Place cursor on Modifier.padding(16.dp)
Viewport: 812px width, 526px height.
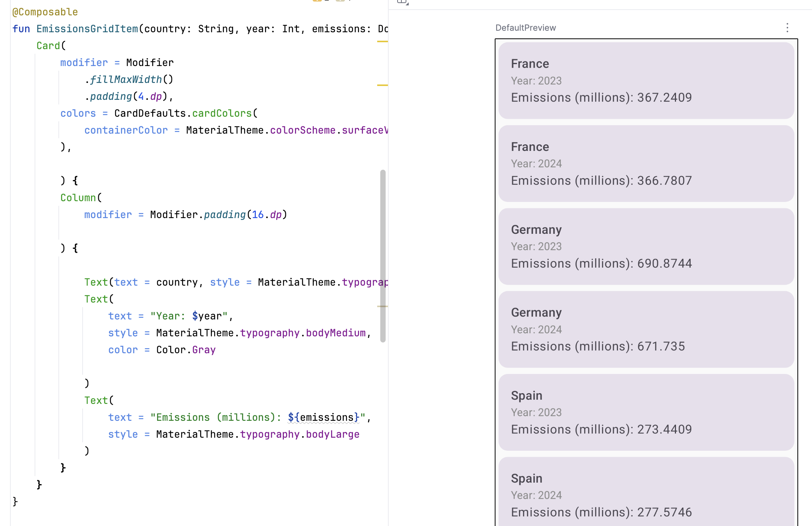tap(219, 215)
